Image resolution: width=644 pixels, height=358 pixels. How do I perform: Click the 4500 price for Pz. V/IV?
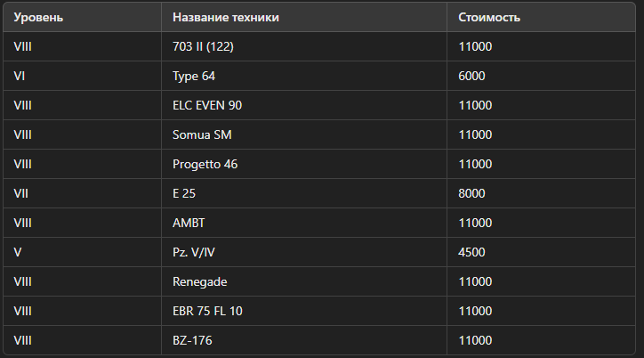click(471, 252)
